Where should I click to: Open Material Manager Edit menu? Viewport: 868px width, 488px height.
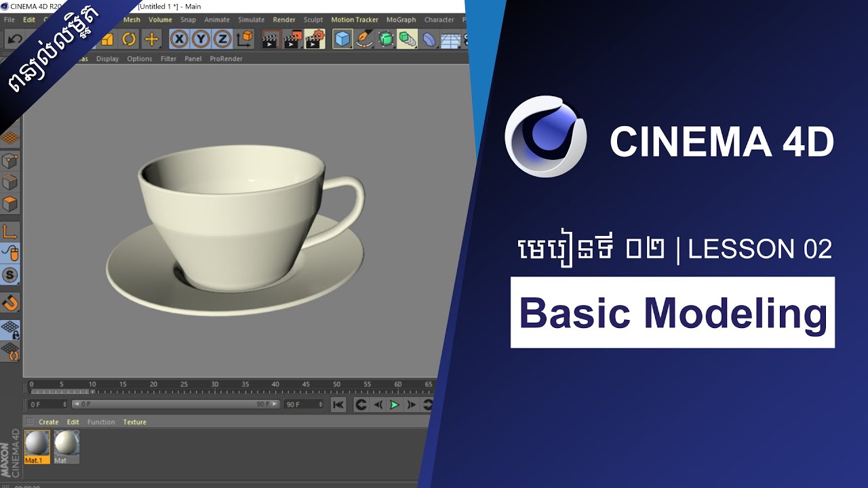73,422
